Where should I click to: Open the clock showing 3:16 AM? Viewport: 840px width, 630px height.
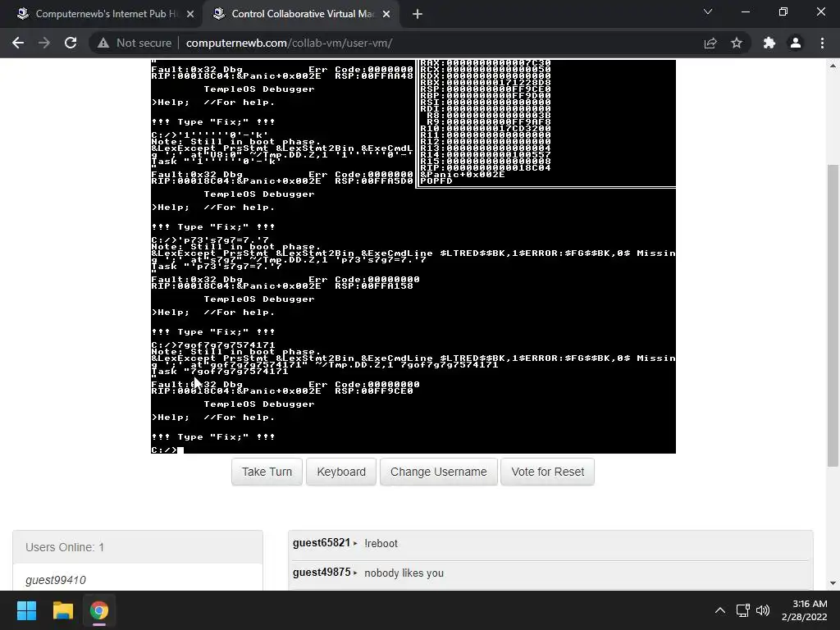pos(804,610)
